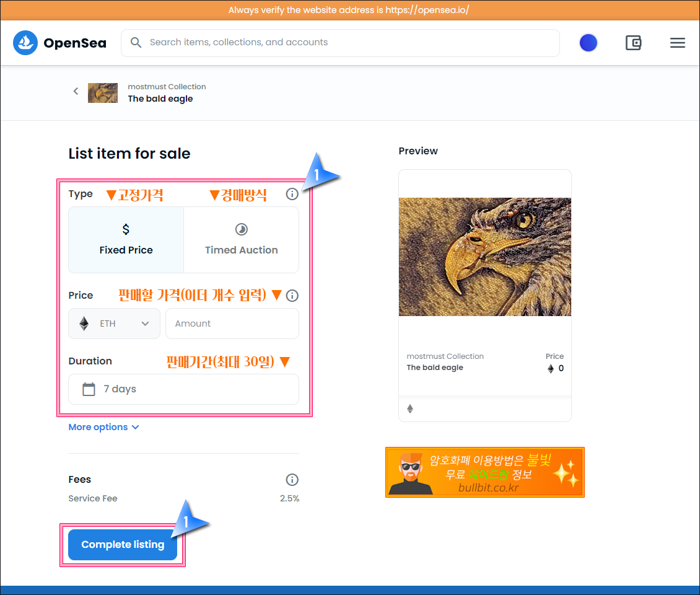This screenshot has height=595, width=700.
Task: Open the wallet icon
Action: pyautogui.click(x=633, y=43)
